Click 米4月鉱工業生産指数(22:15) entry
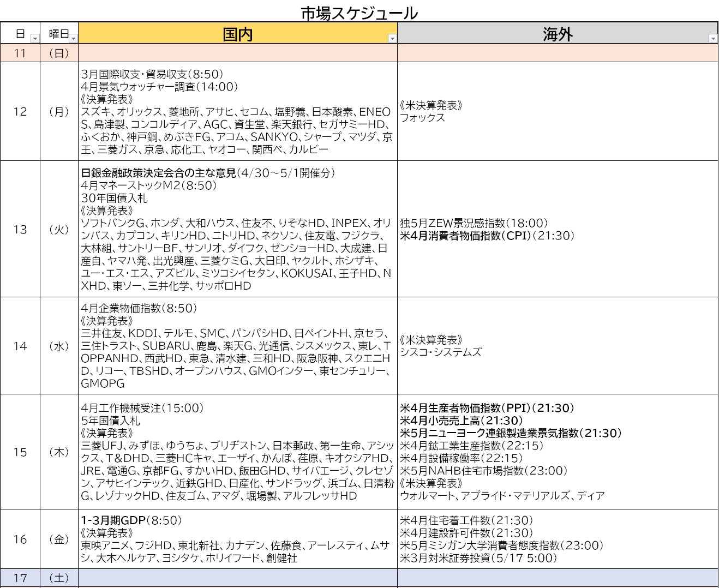Screen dimensions: 719x588 click(x=472, y=446)
